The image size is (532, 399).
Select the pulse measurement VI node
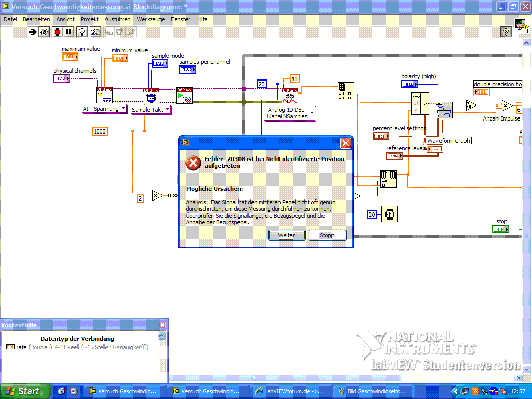coord(444,110)
